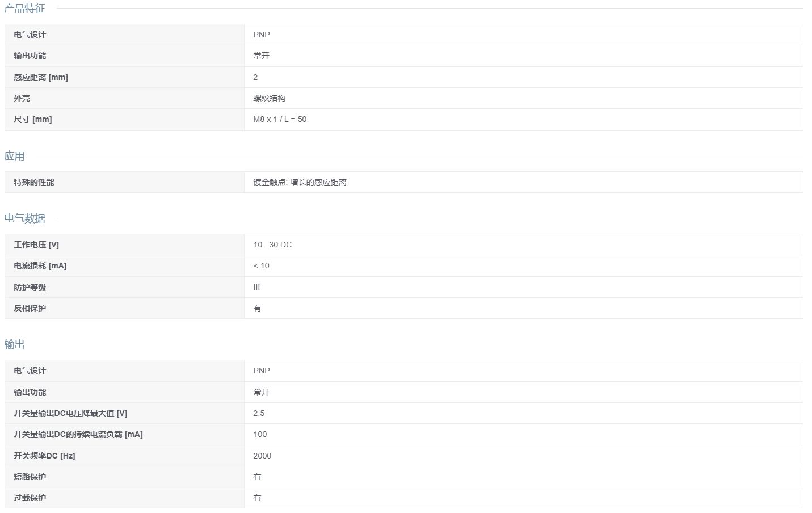Select the 特殊的性能 label
Image resolution: width=812 pixels, height=513 pixels.
pos(34,182)
